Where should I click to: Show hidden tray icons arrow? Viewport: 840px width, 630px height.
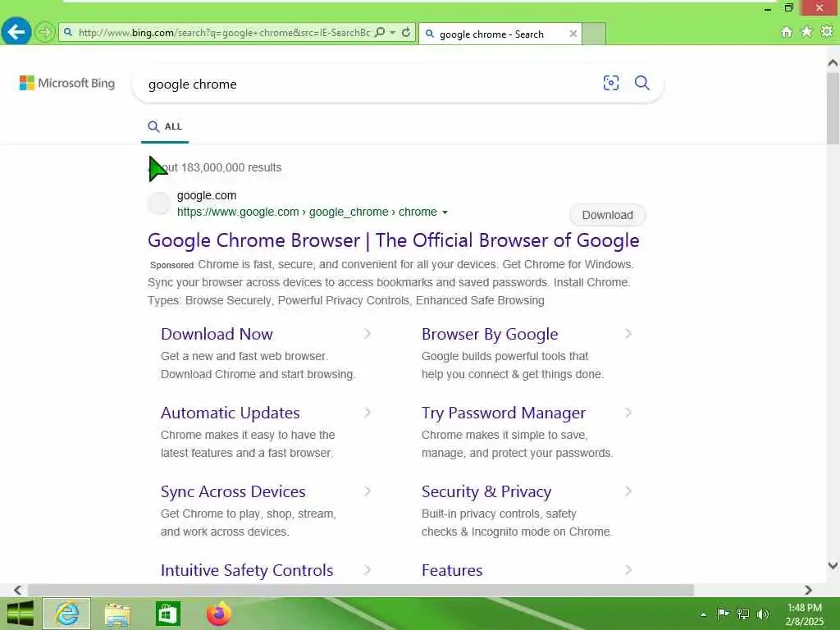703,615
